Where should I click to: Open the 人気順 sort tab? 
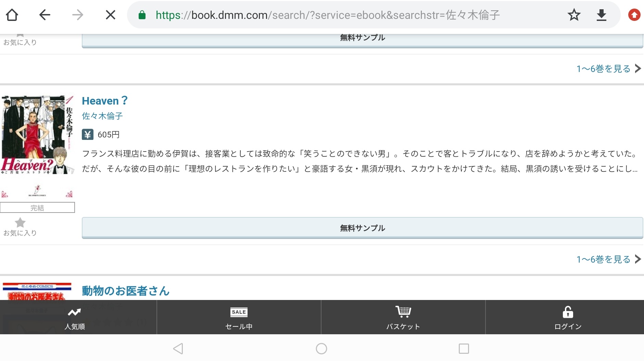coord(75,318)
